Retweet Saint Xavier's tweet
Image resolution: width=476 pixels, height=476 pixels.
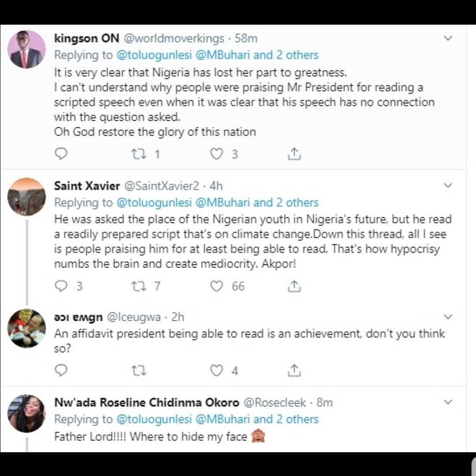(x=139, y=286)
